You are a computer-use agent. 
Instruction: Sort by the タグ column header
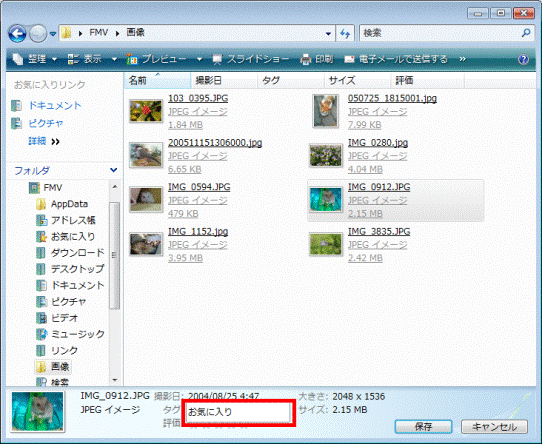tap(291, 81)
